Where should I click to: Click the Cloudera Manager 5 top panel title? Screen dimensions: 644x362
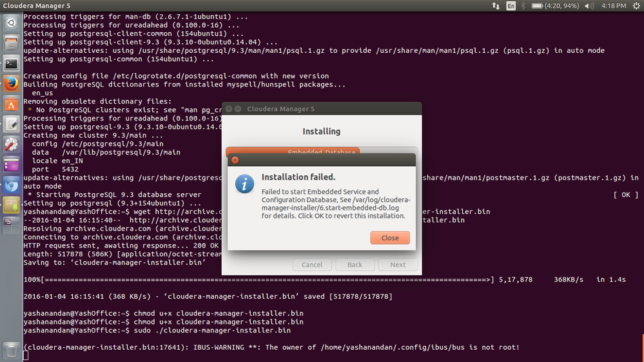click(37, 6)
